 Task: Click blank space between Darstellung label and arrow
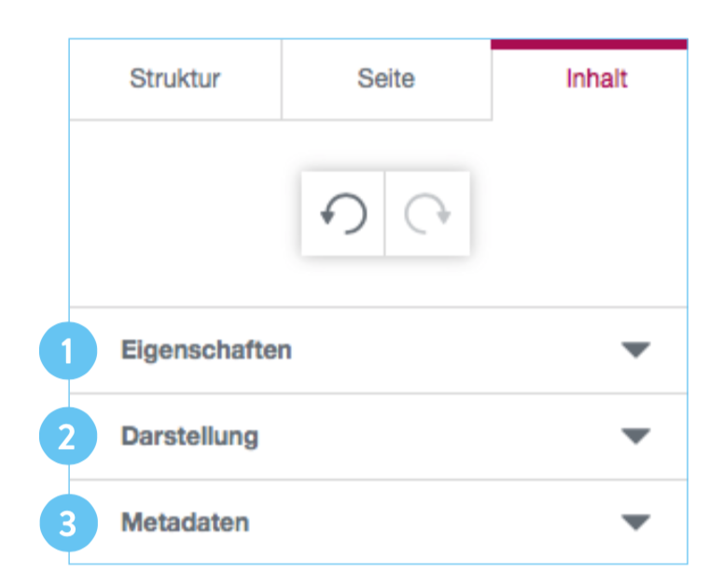[438, 437]
